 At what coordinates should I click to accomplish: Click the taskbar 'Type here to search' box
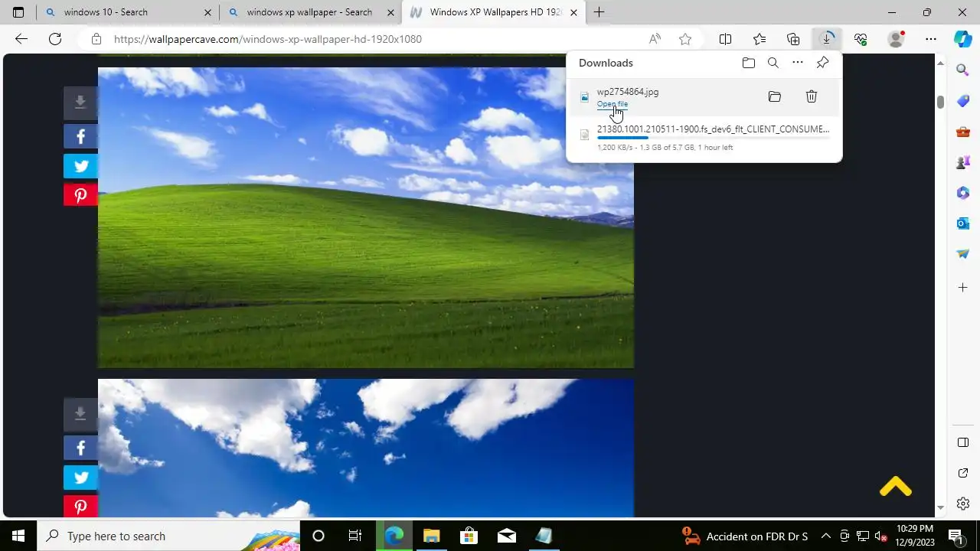pos(168,536)
